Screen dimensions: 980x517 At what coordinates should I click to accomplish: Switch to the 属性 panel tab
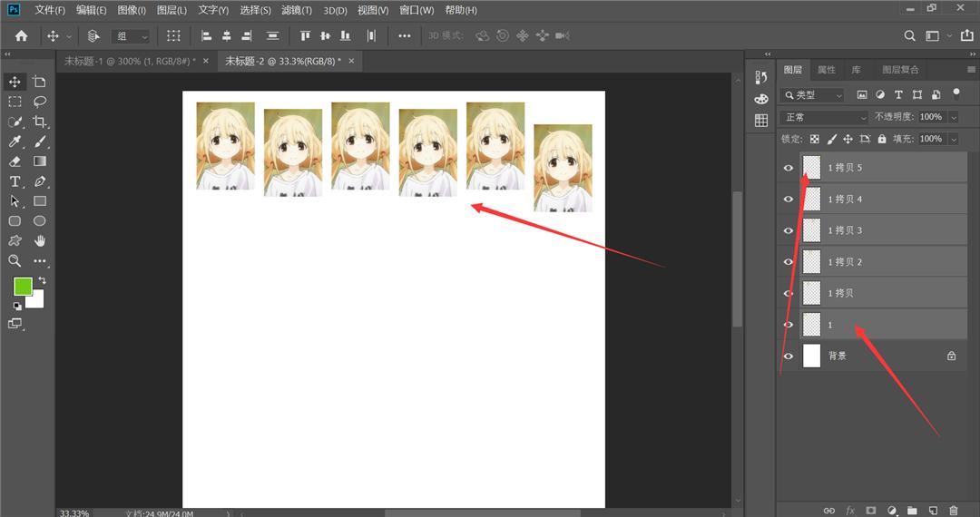click(826, 70)
